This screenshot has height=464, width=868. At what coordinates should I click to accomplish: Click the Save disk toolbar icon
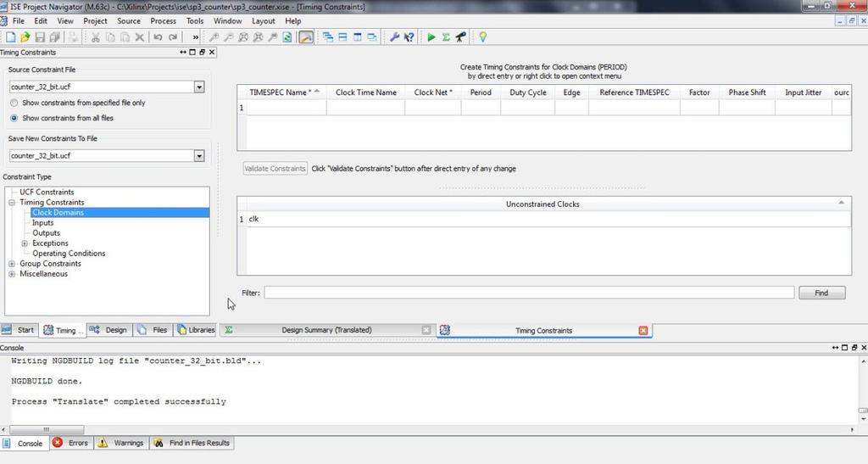(40, 37)
